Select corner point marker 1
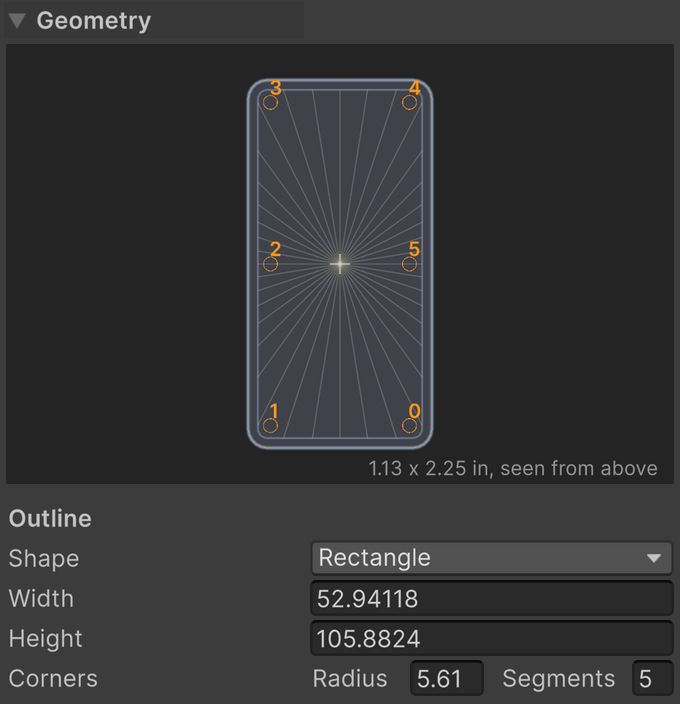 pyautogui.click(x=270, y=426)
